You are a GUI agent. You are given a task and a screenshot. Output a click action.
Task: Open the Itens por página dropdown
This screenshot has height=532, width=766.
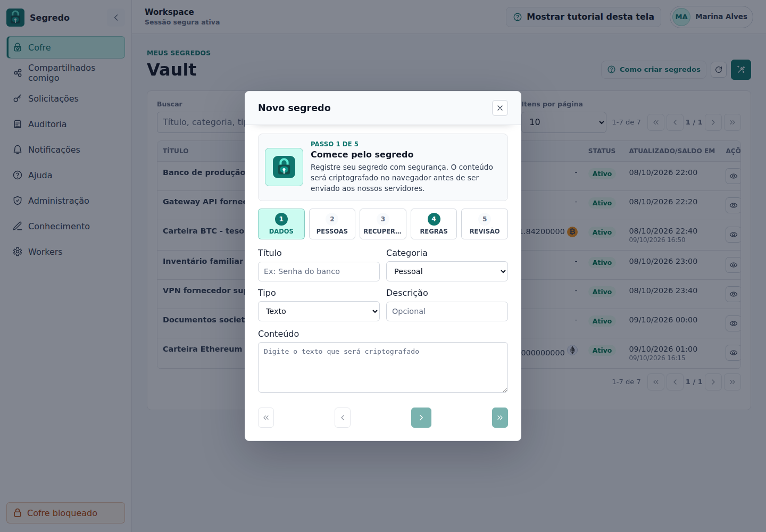(x=564, y=122)
